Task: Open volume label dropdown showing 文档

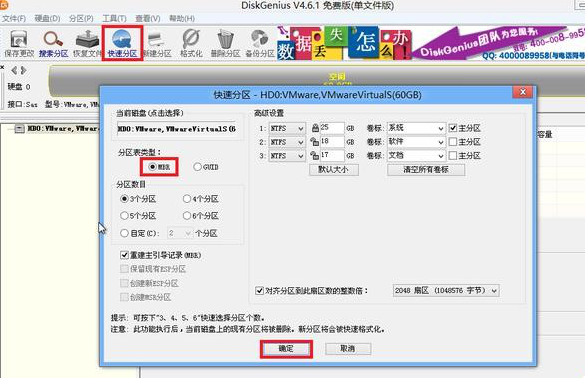Action: coord(416,156)
